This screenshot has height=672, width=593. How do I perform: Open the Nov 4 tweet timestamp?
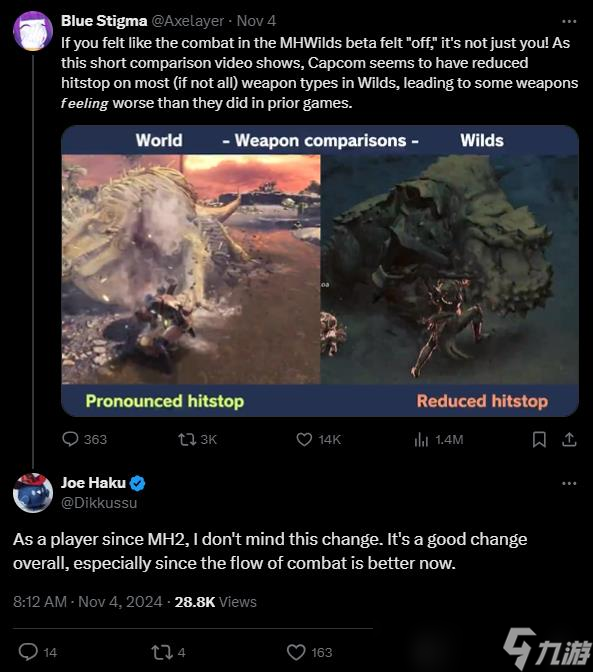point(256,21)
